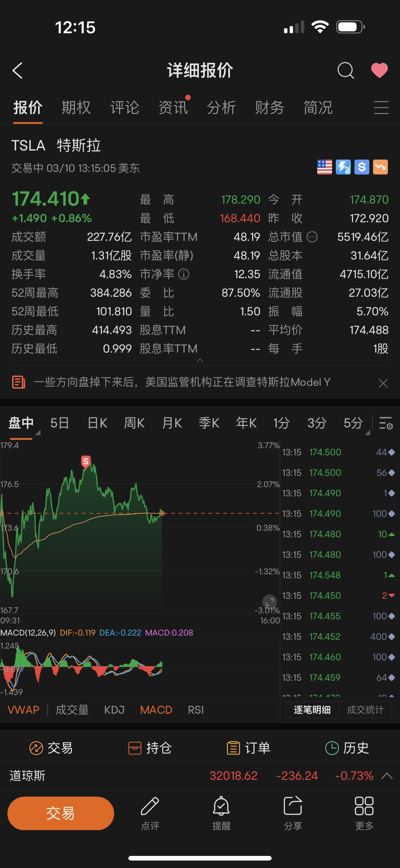Tap the TSLA 特斯拉 stock name
The height and width of the screenshot is (868, 400).
56,146
